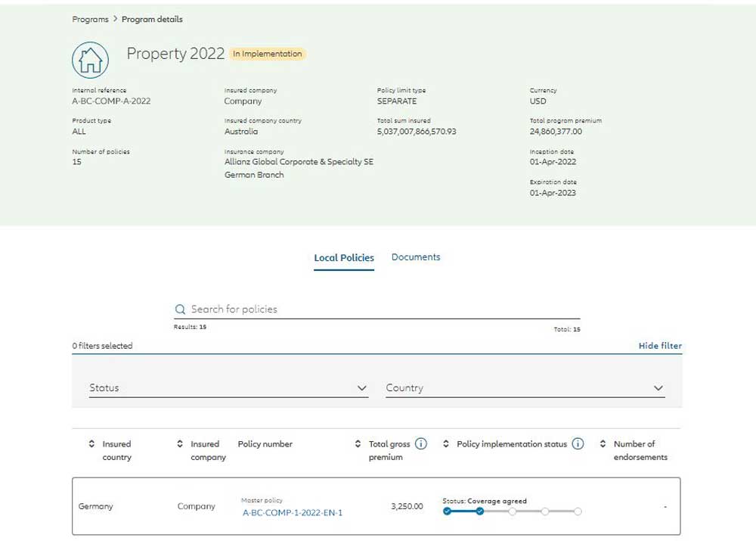756x541 pixels.
Task: Click the In Implementation status badge
Action: pyautogui.click(x=268, y=54)
